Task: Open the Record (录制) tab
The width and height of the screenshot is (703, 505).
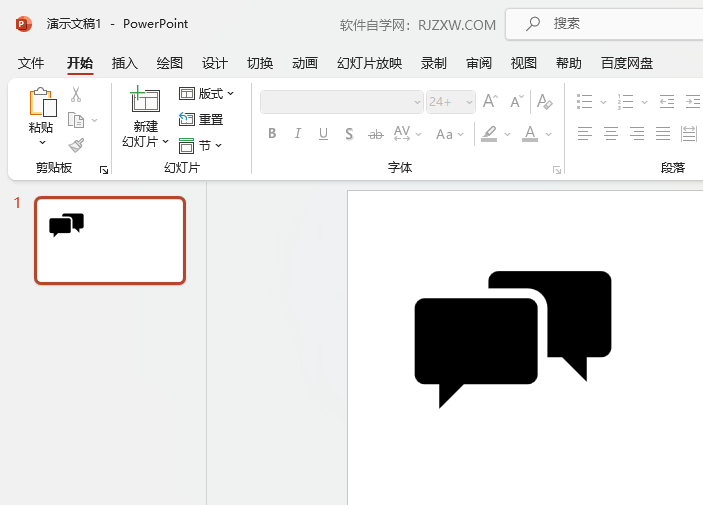Action: pyautogui.click(x=434, y=63)
